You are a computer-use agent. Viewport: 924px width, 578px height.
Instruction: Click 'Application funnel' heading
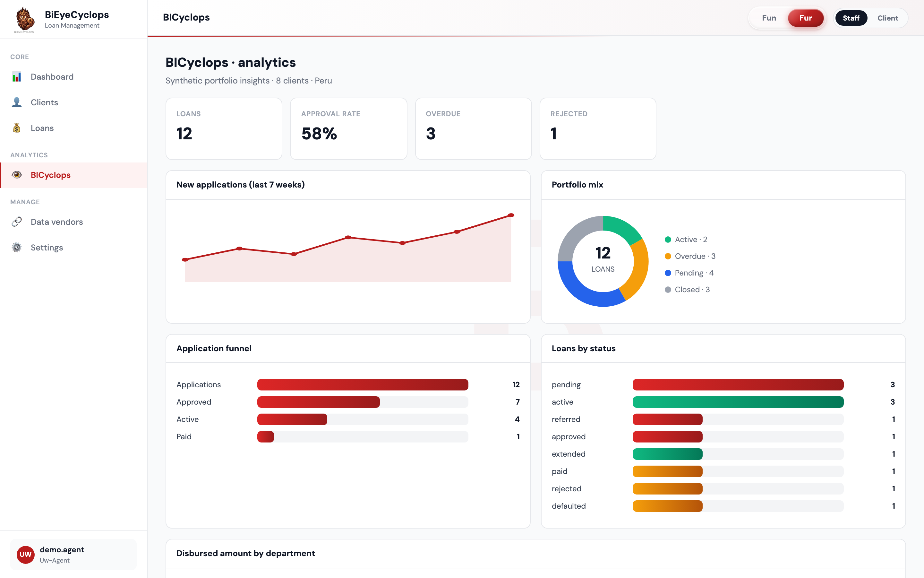(x=214, y=348)
